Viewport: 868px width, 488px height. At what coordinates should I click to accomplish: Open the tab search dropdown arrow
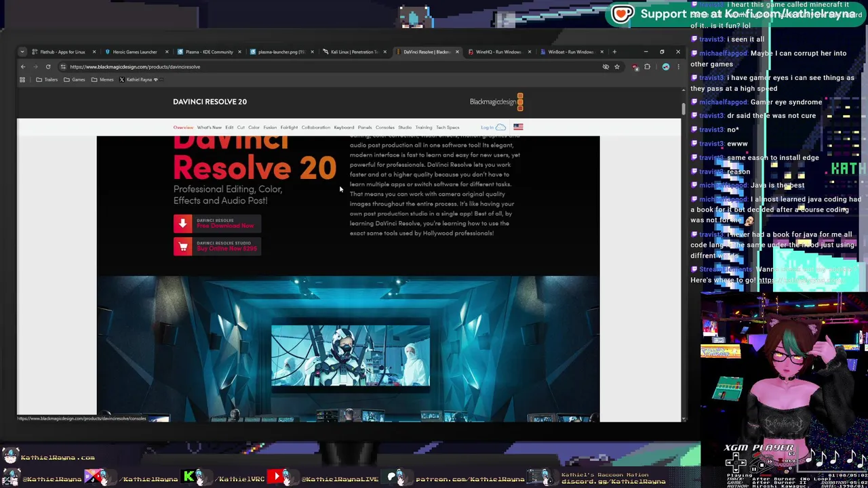point(22,52)
